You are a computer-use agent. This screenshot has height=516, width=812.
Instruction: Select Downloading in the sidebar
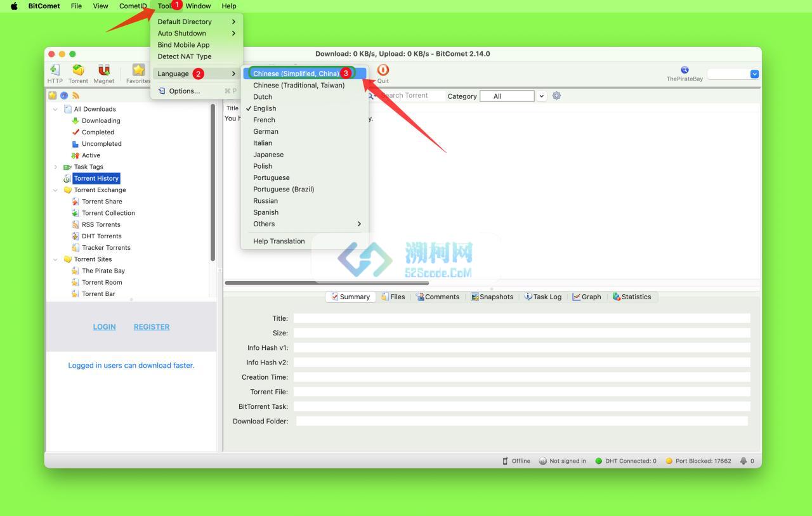pos(101,120)
